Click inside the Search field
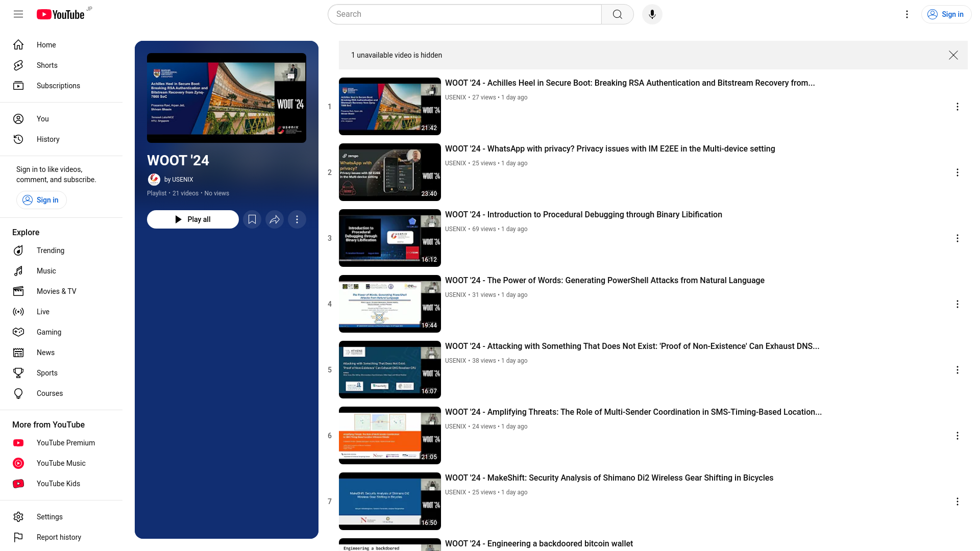980x551 pixels. tap(464, 14)
